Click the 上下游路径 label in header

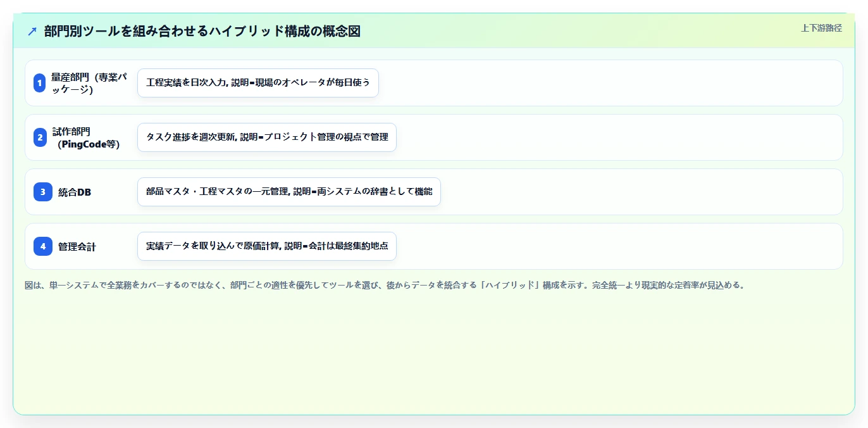click(821, 28)
